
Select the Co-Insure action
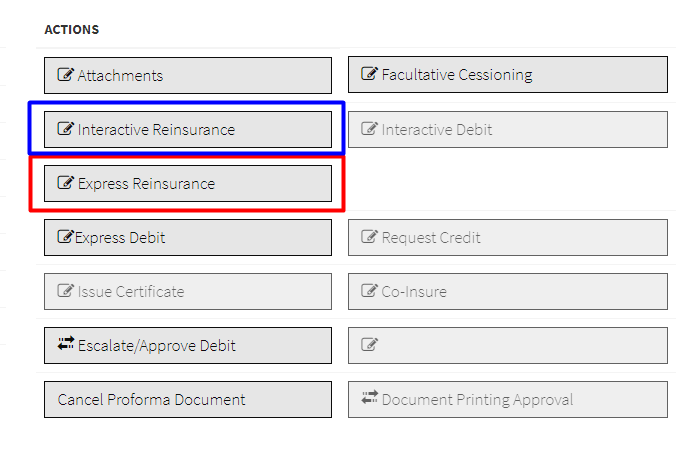coord(508,291)
